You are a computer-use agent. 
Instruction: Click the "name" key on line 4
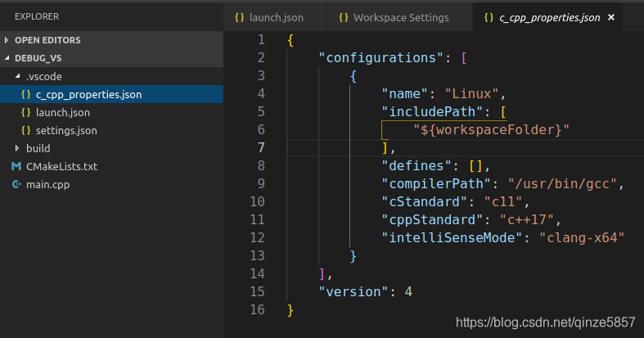tap(405, 94)
